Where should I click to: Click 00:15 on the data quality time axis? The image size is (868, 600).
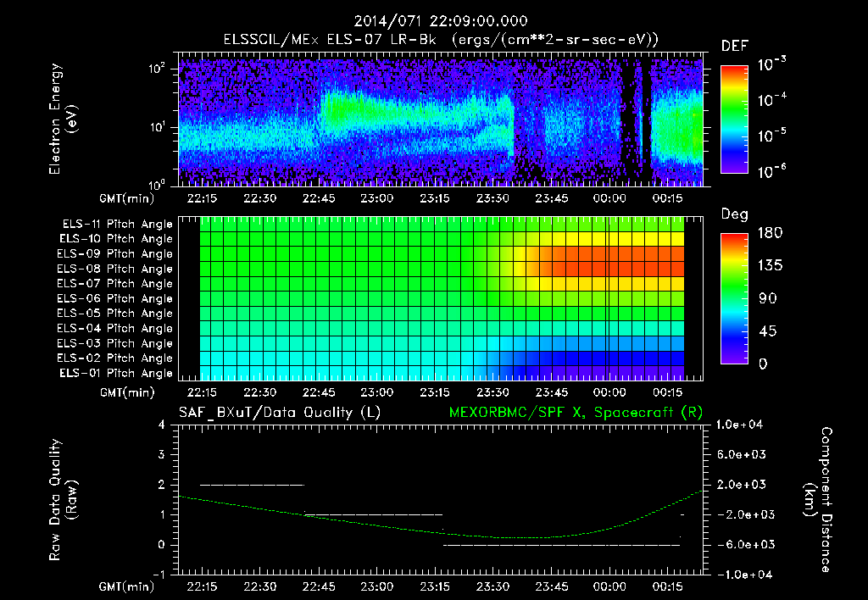(668, 586)
